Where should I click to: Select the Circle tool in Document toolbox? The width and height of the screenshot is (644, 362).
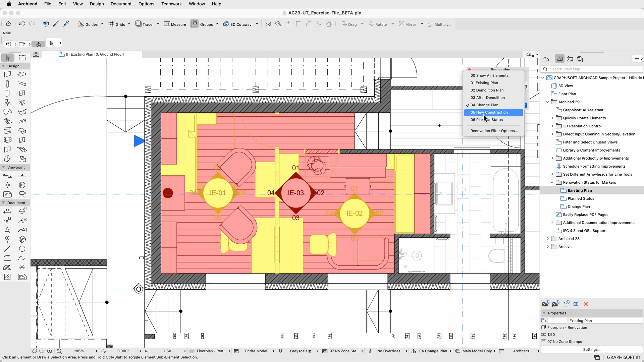click(22, 249)
